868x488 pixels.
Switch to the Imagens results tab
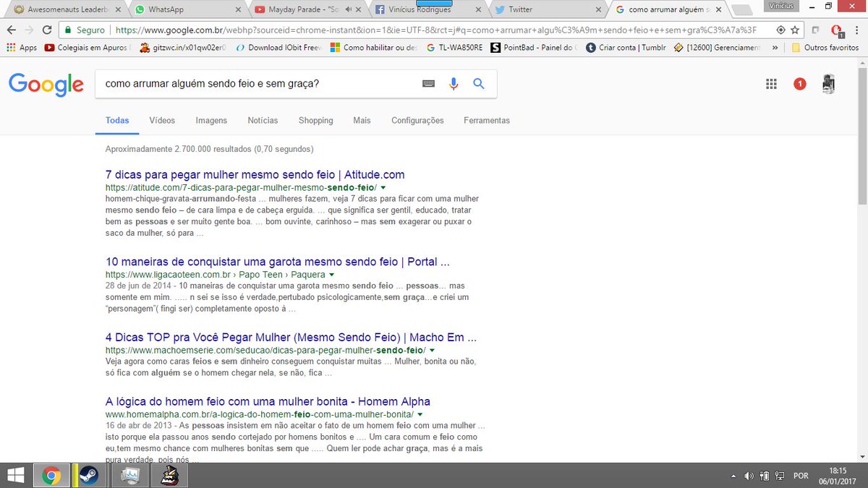211,121
